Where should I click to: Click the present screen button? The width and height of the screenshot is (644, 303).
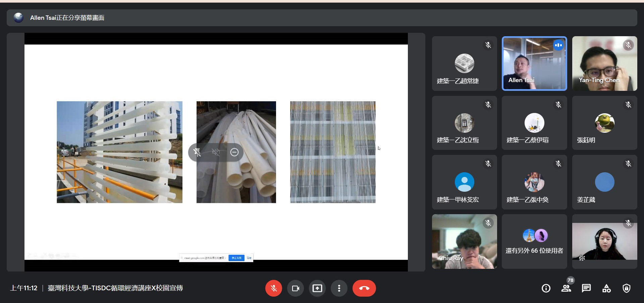coord(317,288)
